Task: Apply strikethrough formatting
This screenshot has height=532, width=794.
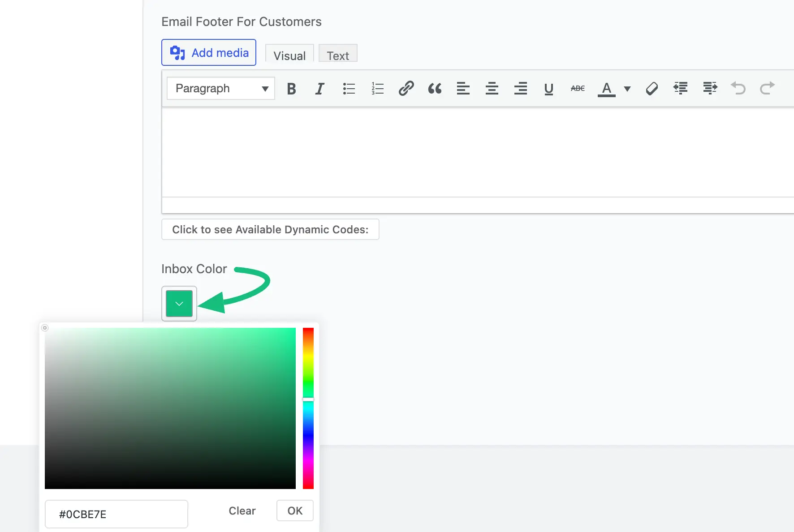Action: [x=578, y=89]
